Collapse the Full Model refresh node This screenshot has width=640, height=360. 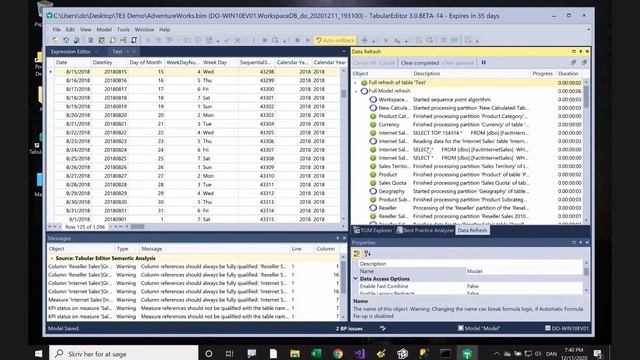click(x=356, y=91)
